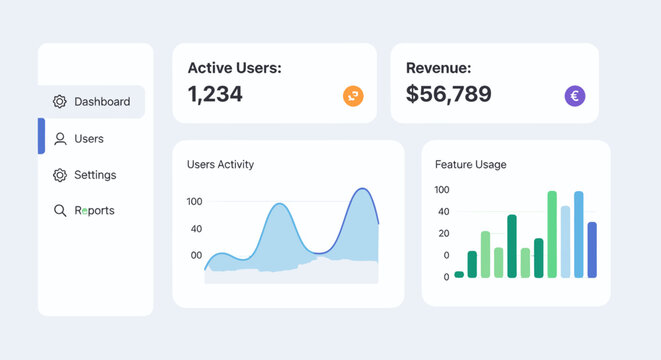Click the 40 axis label in Users Activity
The width and height of the screenshot is (661, 360).
tap(196, 229)
